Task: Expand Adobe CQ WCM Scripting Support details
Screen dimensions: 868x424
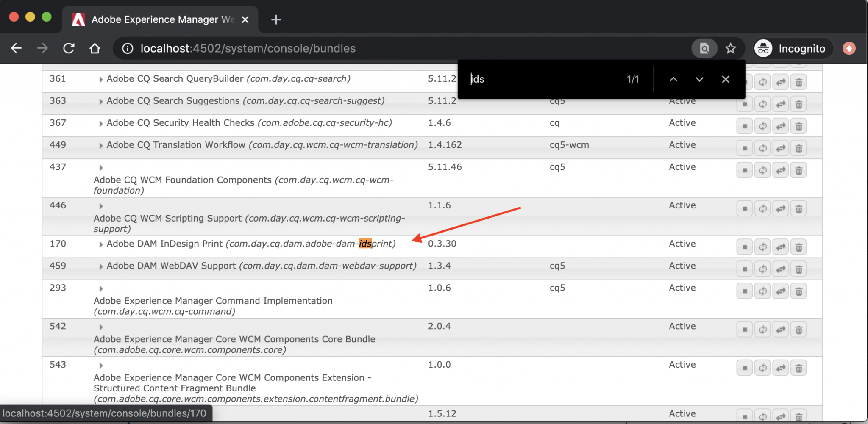Action: (x=101, y=206)
